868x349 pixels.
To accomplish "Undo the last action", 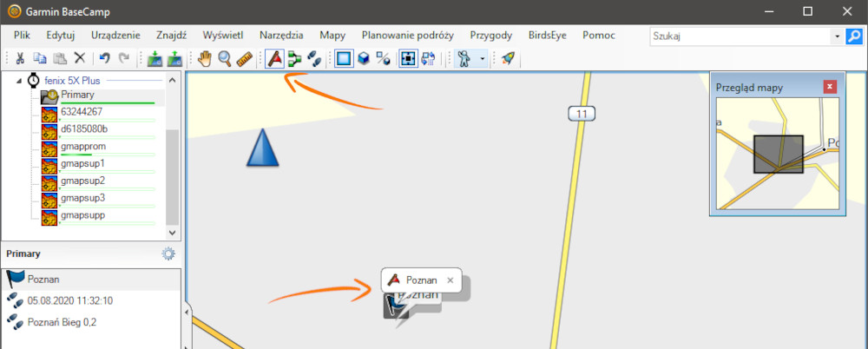I will [x=105, y=58].
